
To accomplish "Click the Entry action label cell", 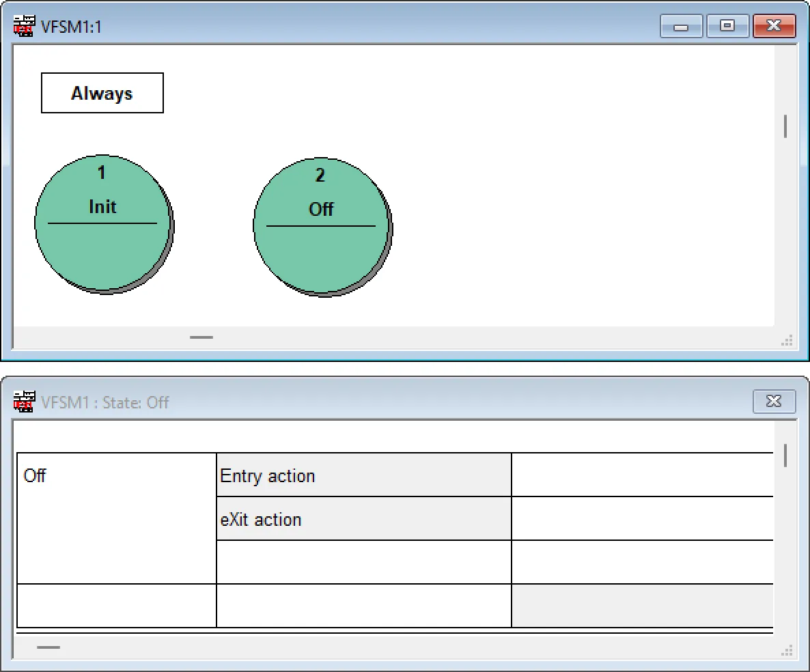I will [x=363, y=475].
